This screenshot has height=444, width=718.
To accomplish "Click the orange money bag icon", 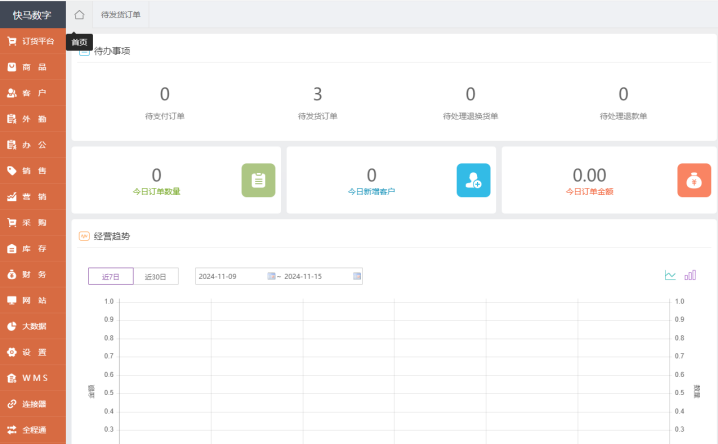I will pos(694,180).
